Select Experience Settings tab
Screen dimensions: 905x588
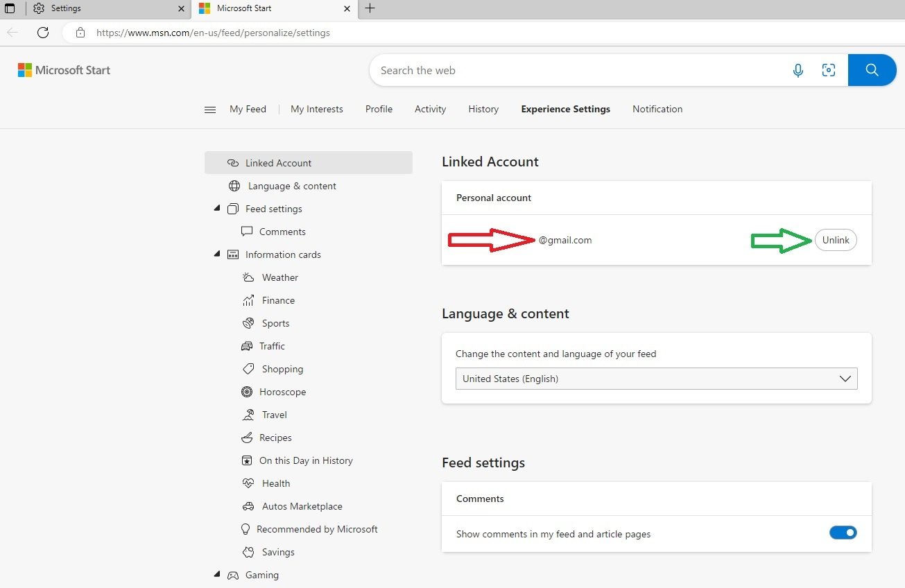566,109
